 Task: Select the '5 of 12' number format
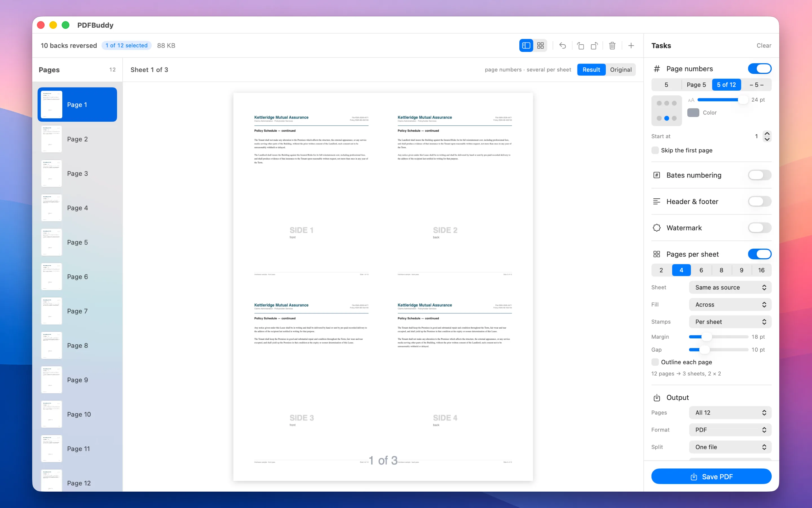click(727, 85)
